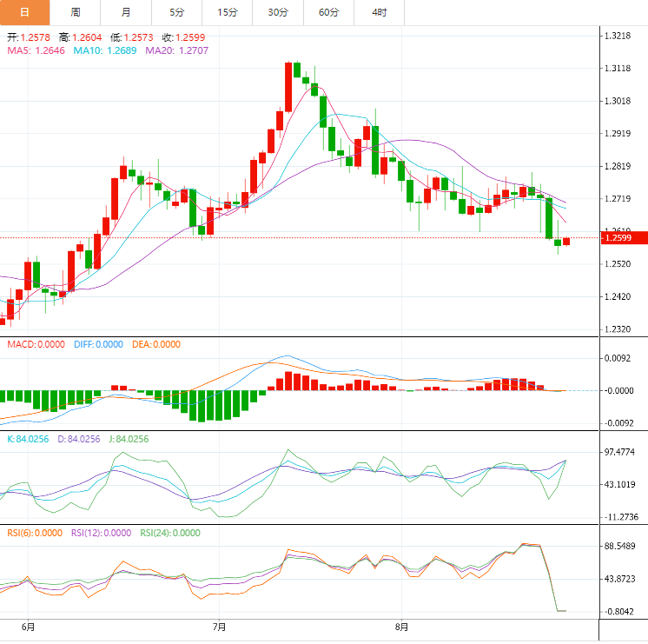This screenshot has width=648, height=644.
Task: Select the 周 weekly timeframe tab
Action: pos(76,12)
